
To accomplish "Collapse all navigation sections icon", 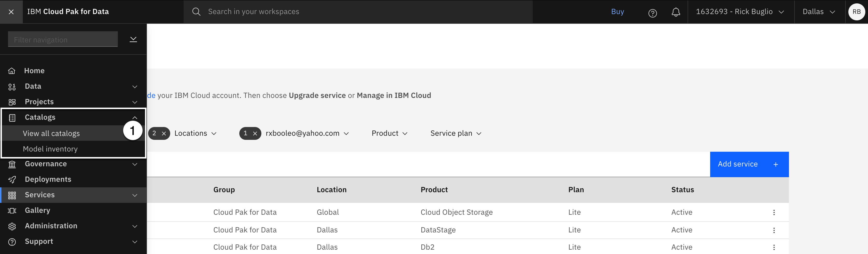I will (x=133, y=40).
